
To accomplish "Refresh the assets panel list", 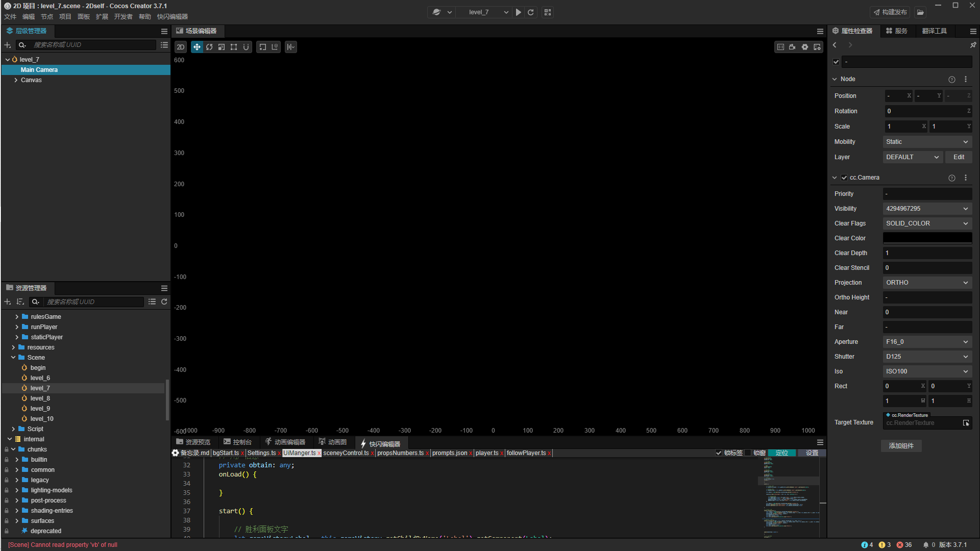I will (164, 302).
